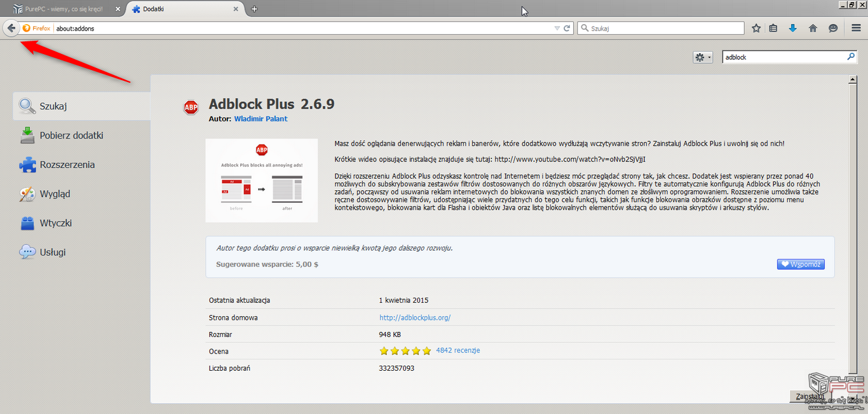Open Usługi category
868x414 pixels.
(x=81, y=252)
